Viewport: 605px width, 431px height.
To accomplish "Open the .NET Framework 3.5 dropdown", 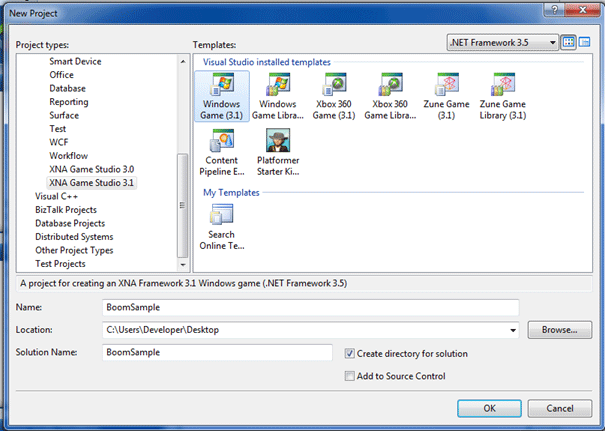I will point(502,42).
